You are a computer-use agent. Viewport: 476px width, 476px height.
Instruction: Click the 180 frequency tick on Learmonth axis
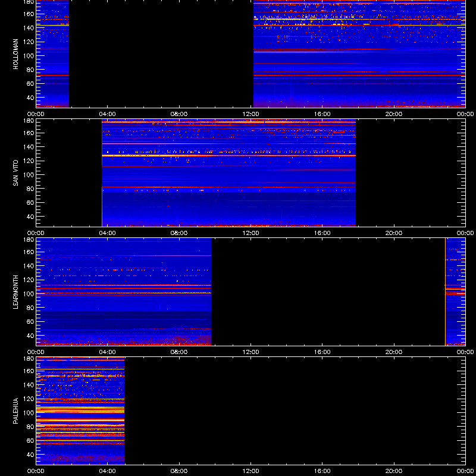tap(30, 240)
